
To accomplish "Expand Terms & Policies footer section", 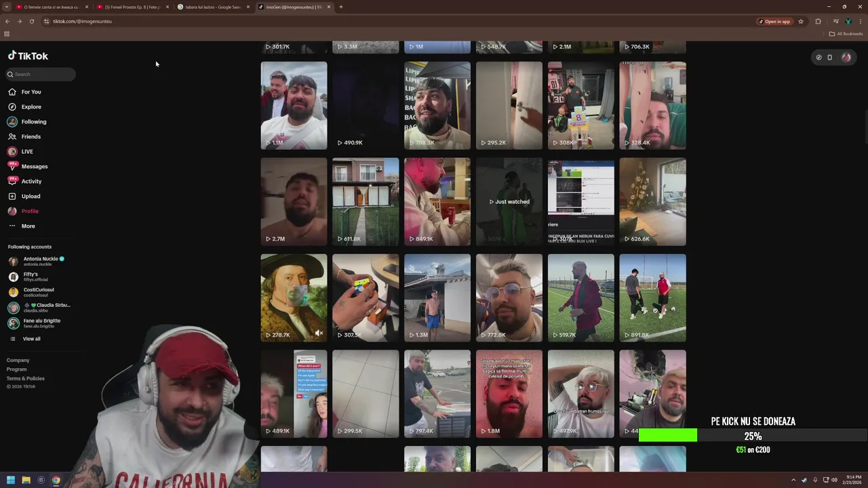I will (26, 378).
